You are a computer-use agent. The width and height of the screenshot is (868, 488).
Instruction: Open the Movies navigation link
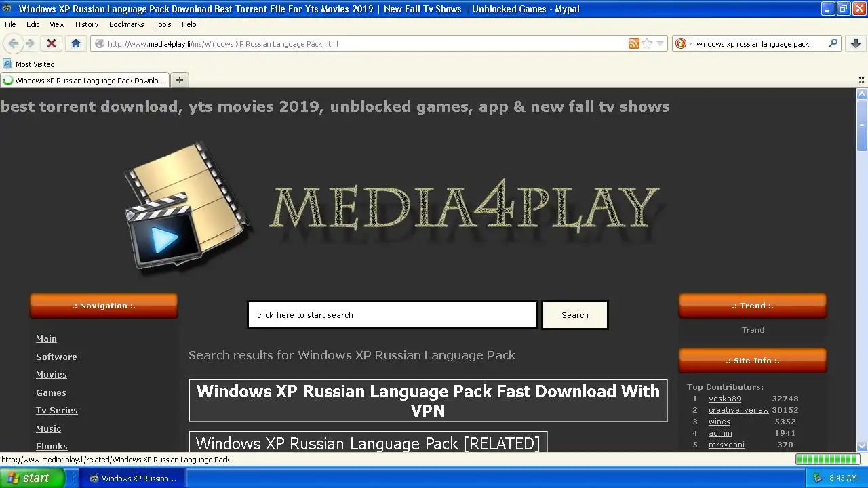click(52, 374)
